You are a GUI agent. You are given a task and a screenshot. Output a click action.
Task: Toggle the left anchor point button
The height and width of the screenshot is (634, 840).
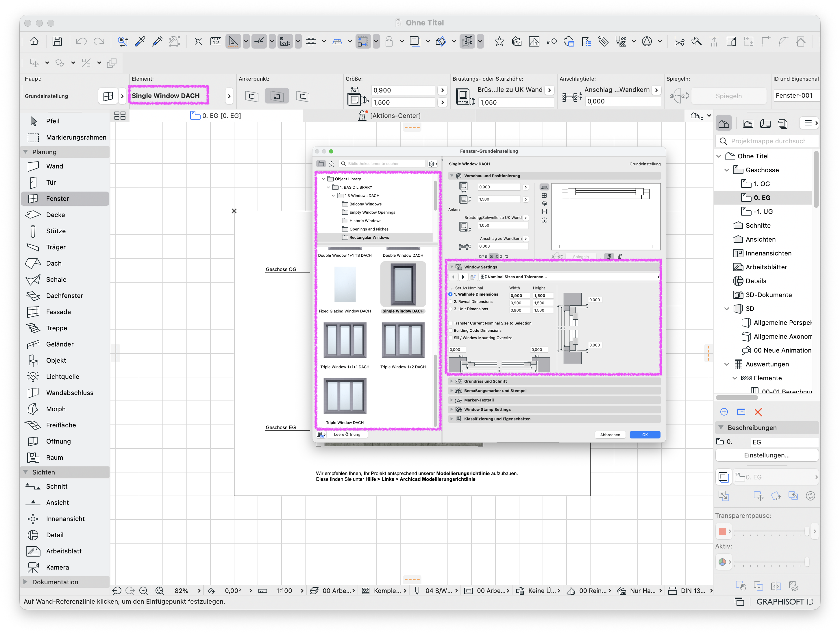[251, 97]
